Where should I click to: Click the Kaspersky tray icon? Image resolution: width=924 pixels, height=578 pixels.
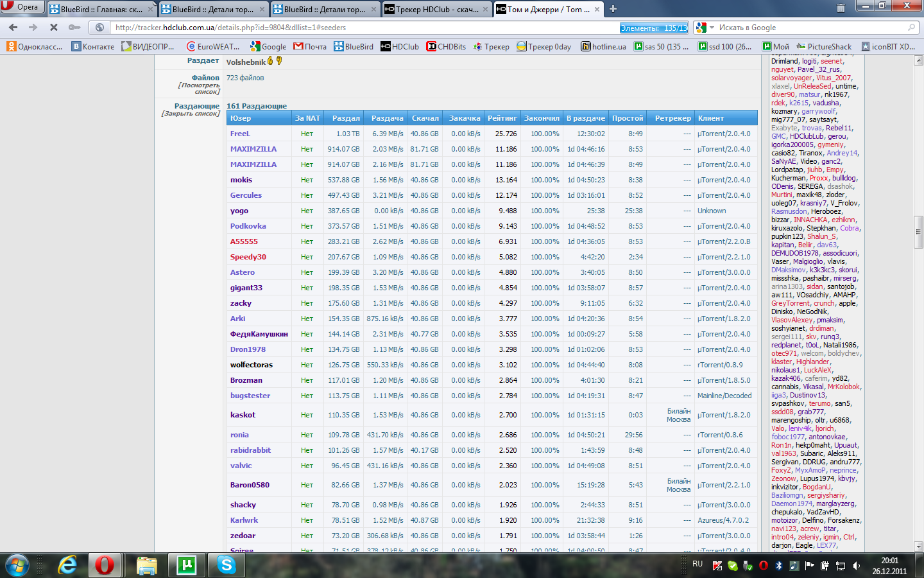coord(717,566)
